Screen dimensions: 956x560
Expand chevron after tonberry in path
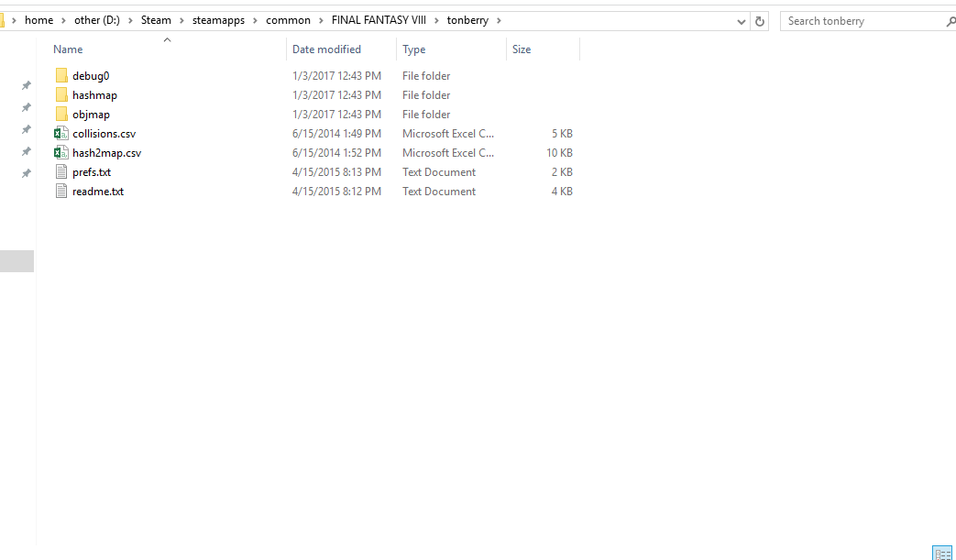[x=499, y=21]
